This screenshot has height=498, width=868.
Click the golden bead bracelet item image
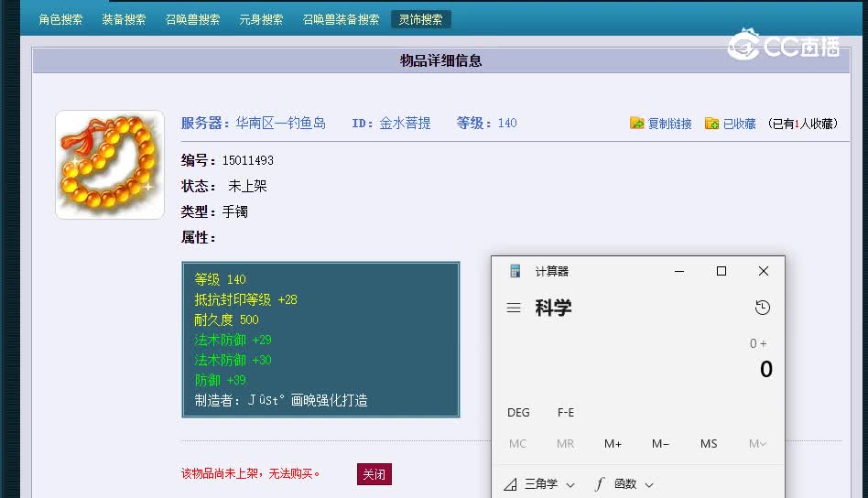(110, 165)
